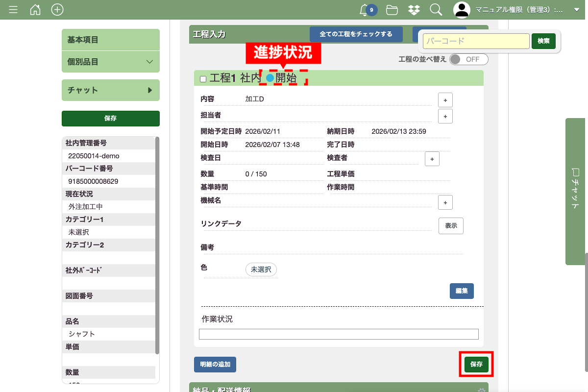Click the バーコード input field
588x392 pixels.
pos(476,41)
